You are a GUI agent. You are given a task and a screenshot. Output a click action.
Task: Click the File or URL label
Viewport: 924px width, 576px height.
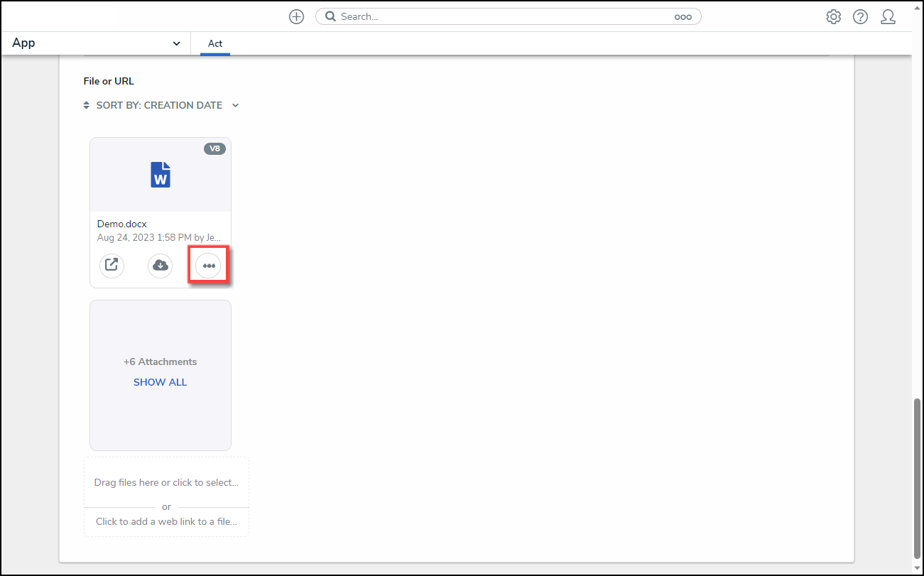point(109,81)
